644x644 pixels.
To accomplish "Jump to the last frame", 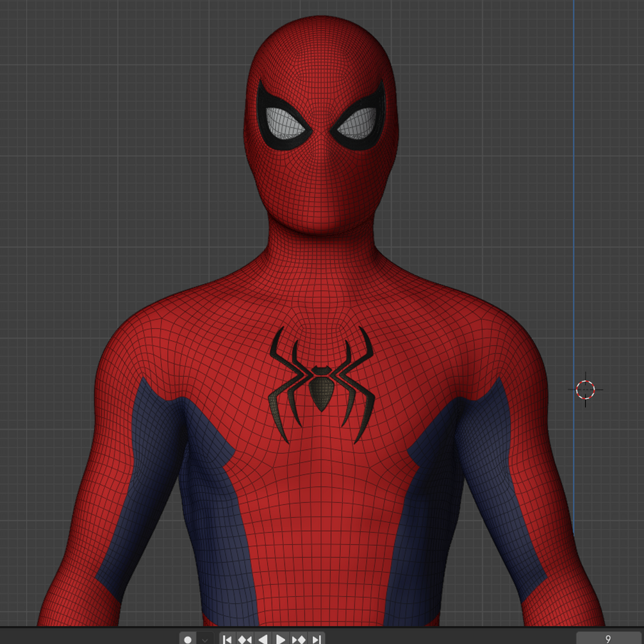I will click(x=317, y=639).
